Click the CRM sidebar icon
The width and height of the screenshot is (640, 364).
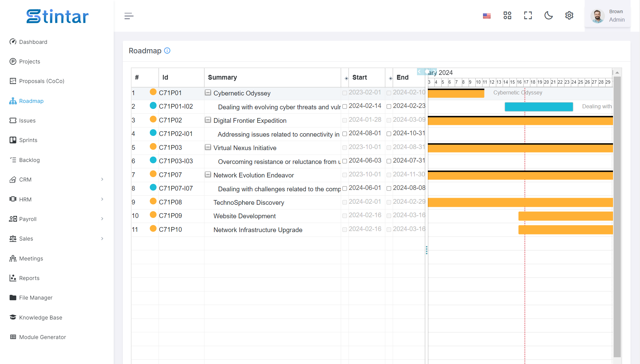pos(13,179)
